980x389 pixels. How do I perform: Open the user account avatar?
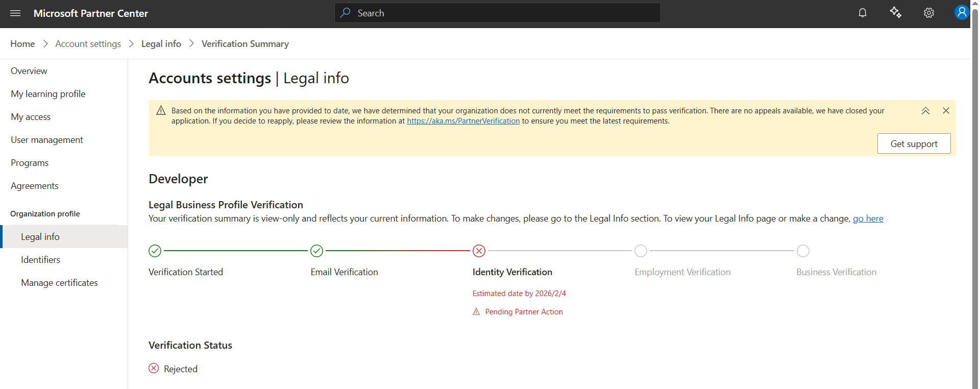[962, 12]
